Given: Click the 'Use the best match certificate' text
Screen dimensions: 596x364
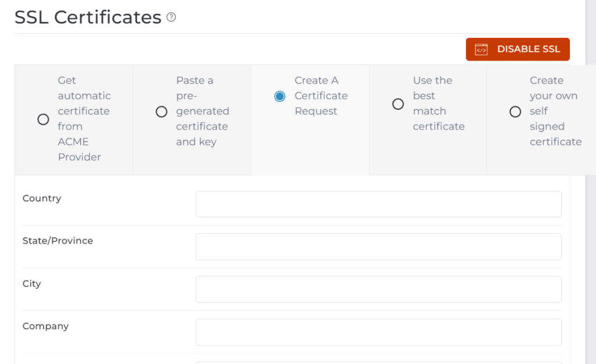Looking at the screenshot, I should (438, 104).
